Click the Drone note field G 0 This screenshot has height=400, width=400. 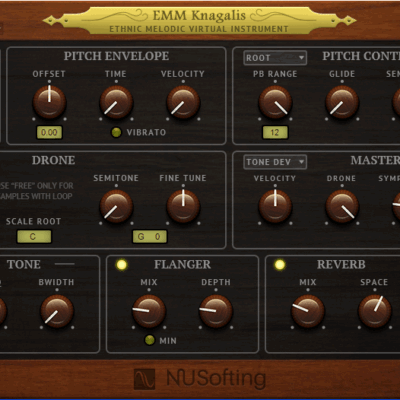tap(150, 237)
